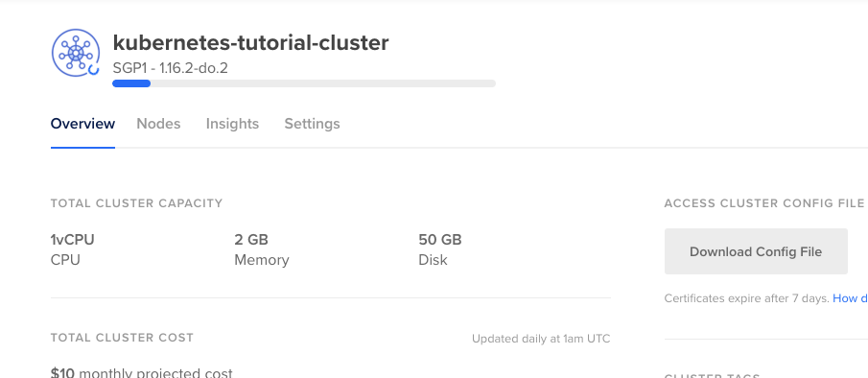
Task: Click the 'Updated daily at 1am UTC' note
Action: pos(541,339)
